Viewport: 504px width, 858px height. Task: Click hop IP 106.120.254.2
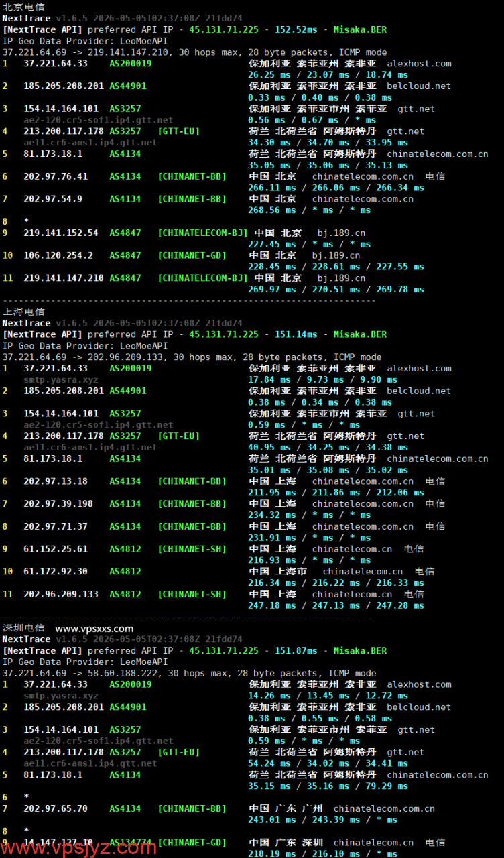(58, 255)
